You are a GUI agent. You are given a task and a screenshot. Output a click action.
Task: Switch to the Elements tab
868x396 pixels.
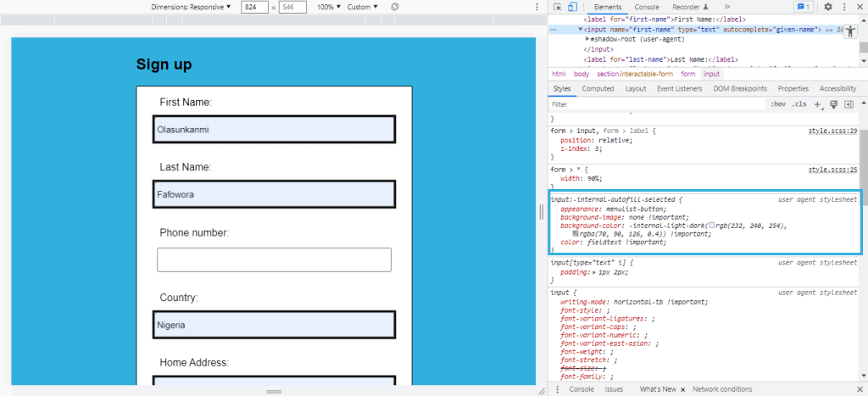[607, 7]
